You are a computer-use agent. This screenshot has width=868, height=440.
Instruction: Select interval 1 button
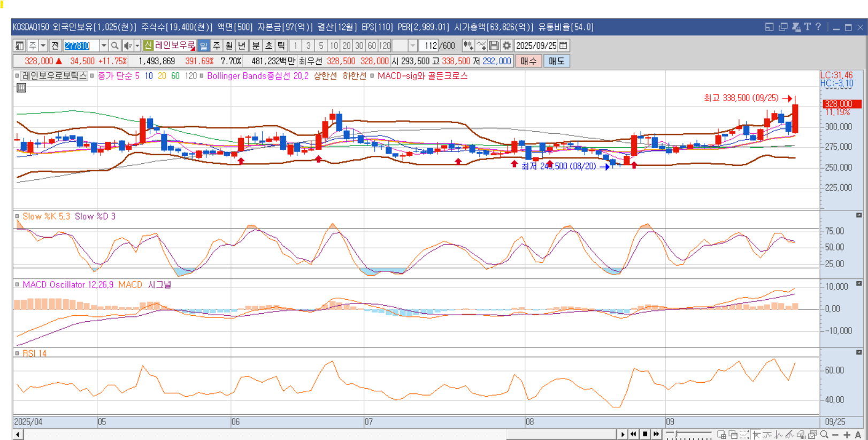[295, 45]
